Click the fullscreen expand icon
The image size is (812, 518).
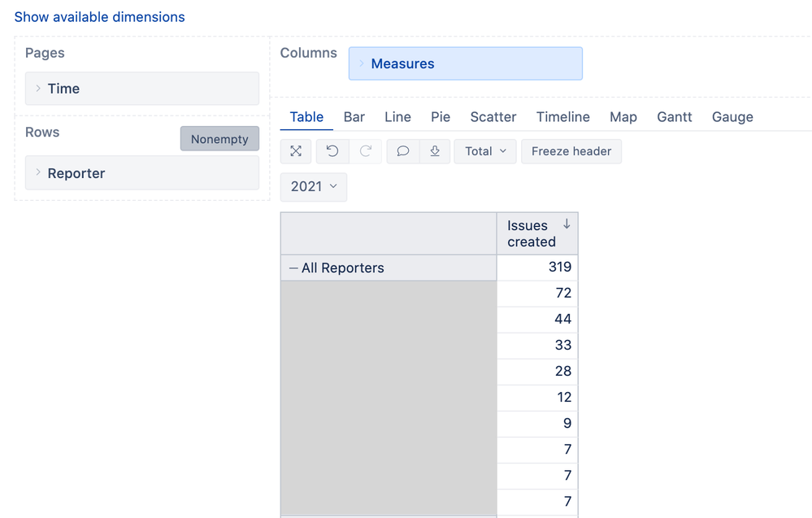296,151
